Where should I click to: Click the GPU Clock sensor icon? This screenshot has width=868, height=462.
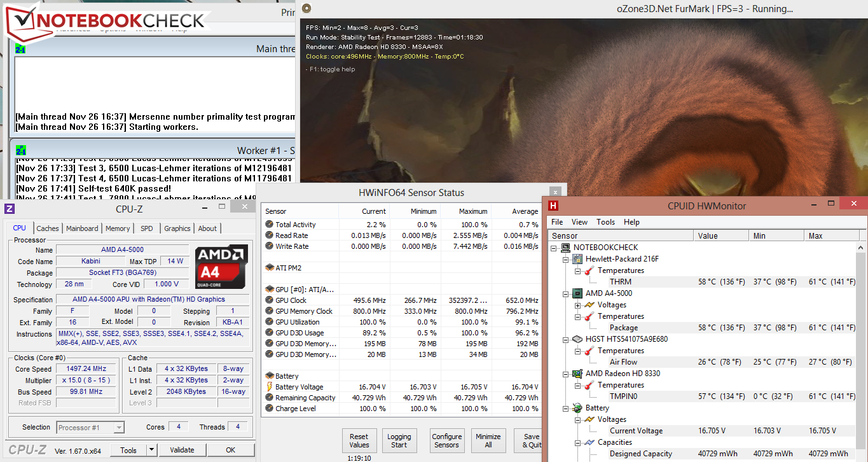pyautogui.click(x=270, y=300)
